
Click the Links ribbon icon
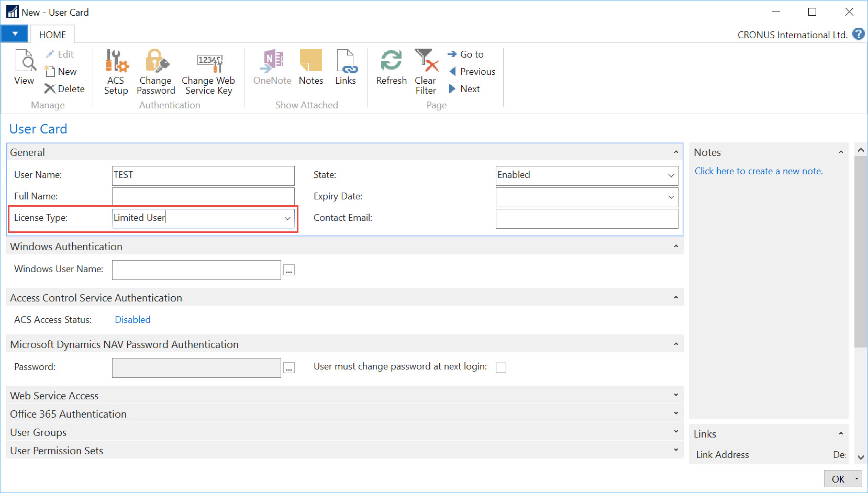click(x=346, y=67)
